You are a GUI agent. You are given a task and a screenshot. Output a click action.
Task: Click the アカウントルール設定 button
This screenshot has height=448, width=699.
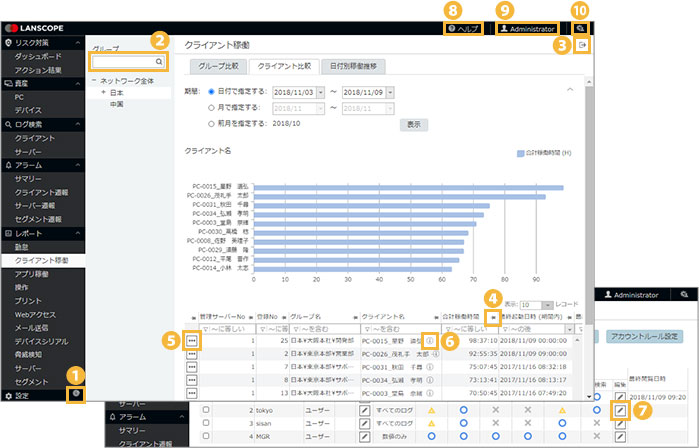click(643, 337)
